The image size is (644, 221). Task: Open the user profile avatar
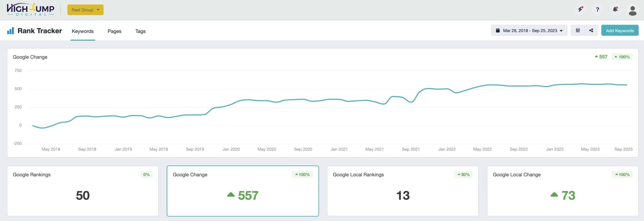tap(632, 10)
